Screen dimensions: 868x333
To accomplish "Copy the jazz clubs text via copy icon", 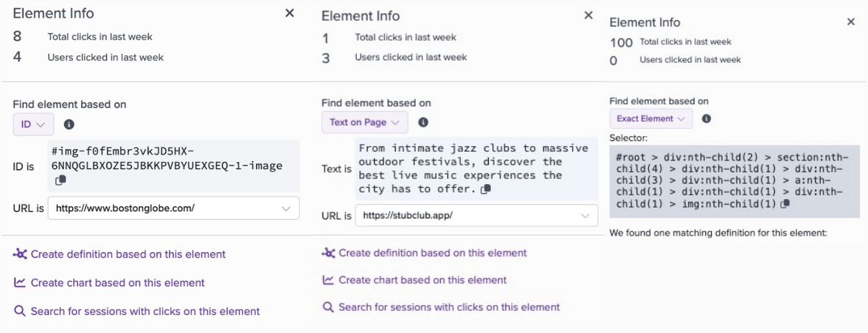I will tap(487, 189).
